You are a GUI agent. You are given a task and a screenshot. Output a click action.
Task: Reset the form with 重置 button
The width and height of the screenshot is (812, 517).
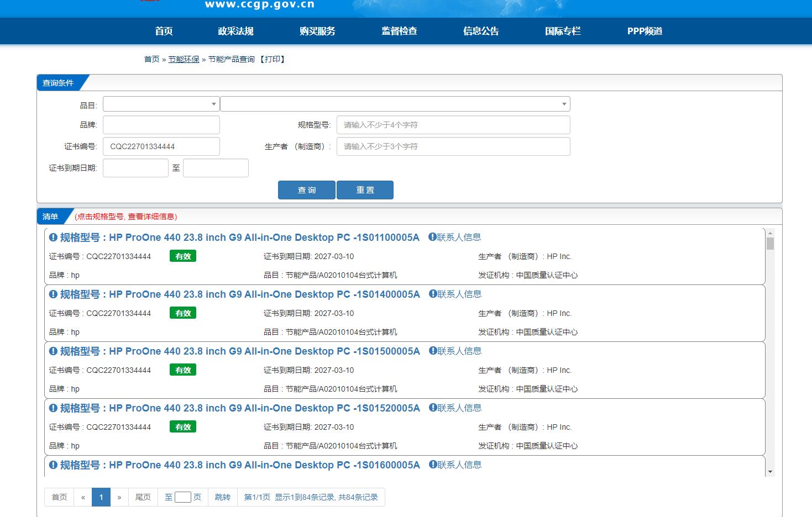click(x=365, y=190)
